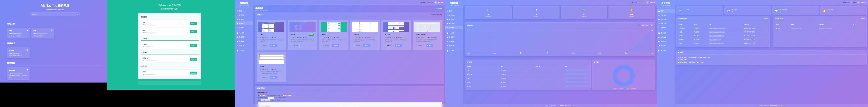Open the arrow icon on blue-theme 百度 card

[x=27, y=30]
